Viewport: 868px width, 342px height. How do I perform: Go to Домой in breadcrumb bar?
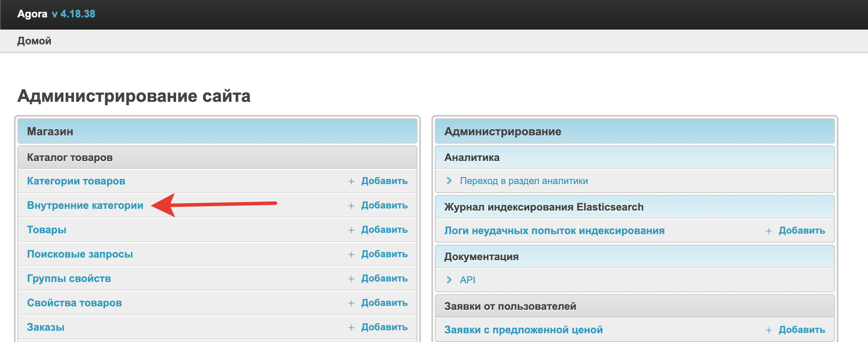(x=34, y=41)
